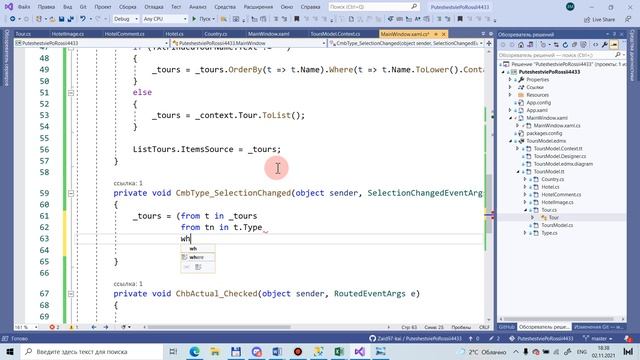640x360 pixels.
Task: Click the warnings count indicator in editor footer
Action: (x=73, y=327)
